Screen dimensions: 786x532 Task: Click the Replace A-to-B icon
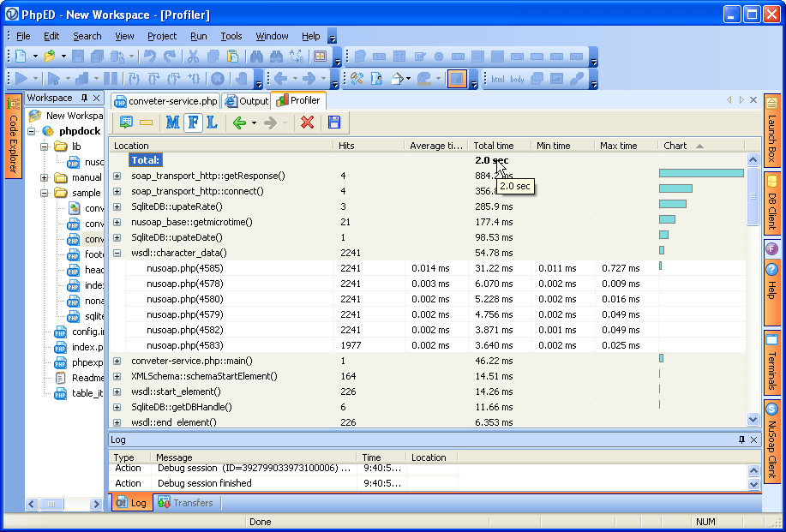click(297, 56)
